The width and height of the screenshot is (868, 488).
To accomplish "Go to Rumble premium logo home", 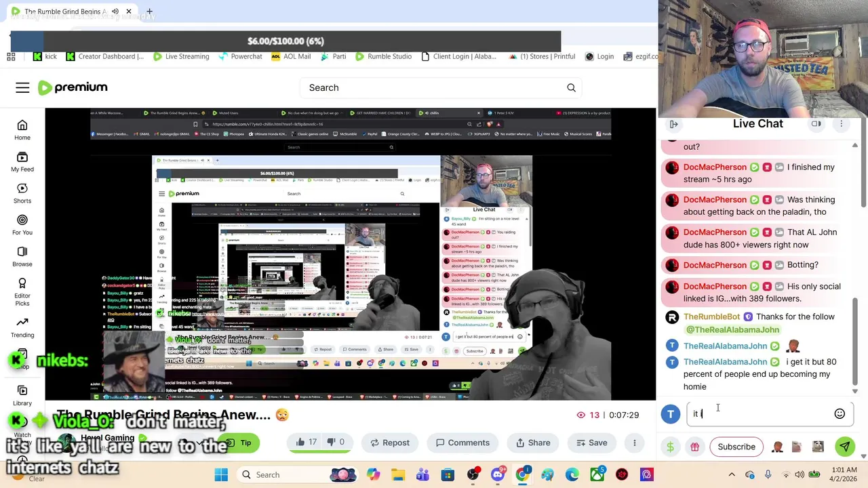I will click(73, 87).
